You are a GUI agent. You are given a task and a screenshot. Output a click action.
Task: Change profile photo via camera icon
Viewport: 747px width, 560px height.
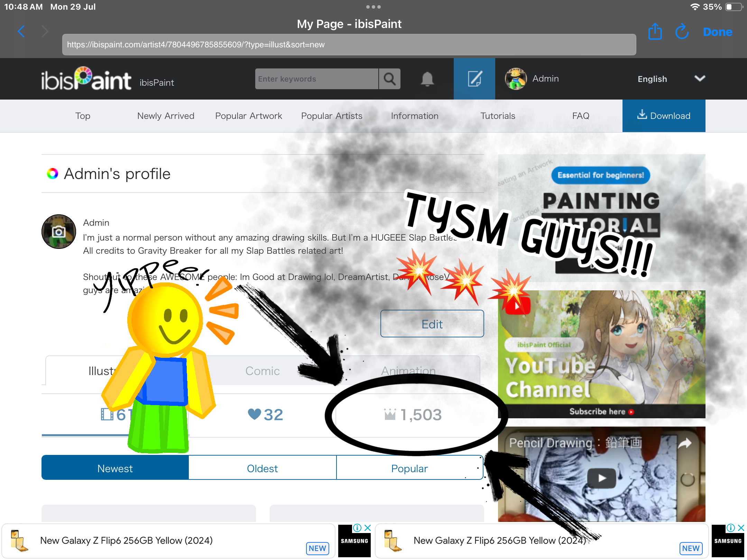point(59,232)
